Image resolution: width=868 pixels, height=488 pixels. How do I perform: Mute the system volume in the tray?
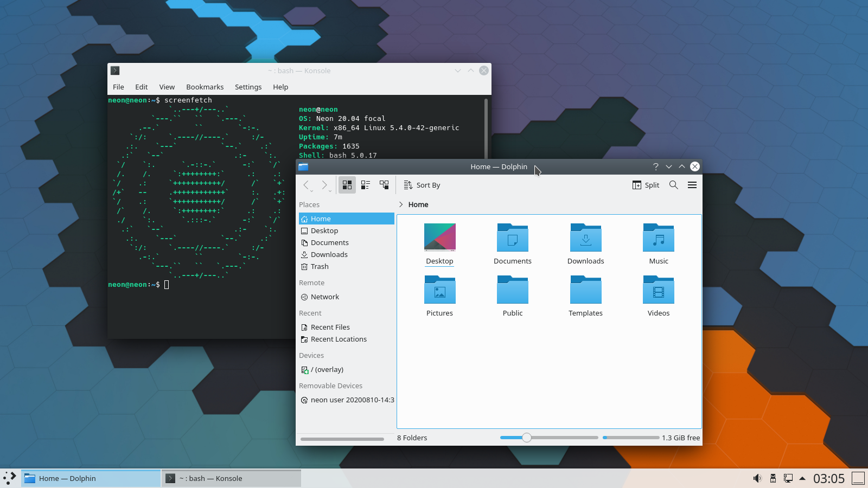tap(757, 478)
